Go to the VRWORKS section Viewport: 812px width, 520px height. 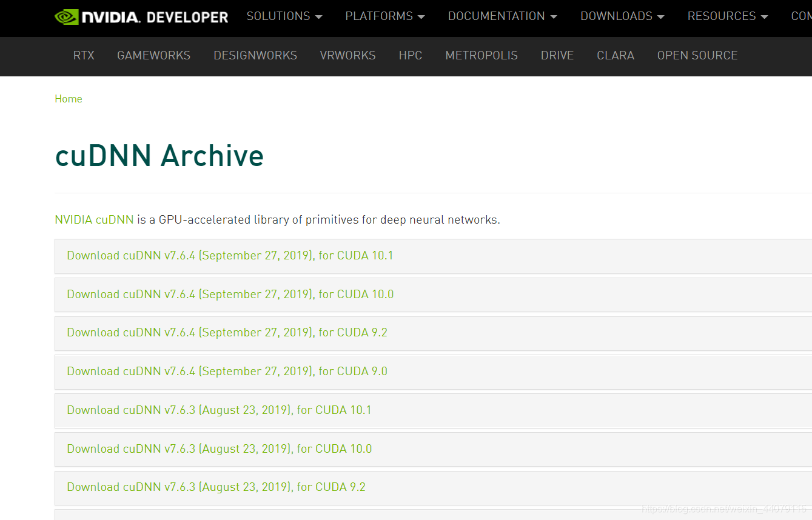[x=347, y=55]
